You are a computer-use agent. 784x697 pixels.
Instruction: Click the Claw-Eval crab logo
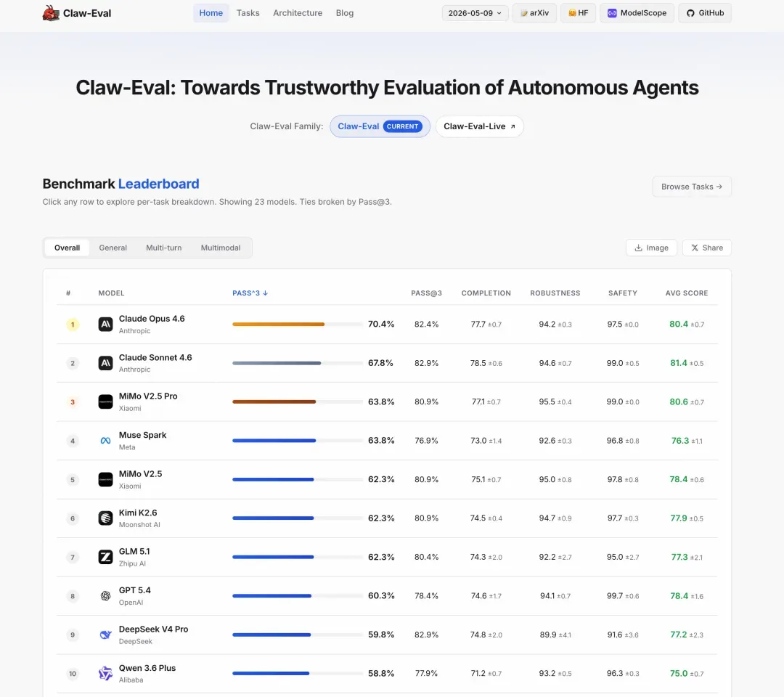pyautogui.click(x=51, y=13)
